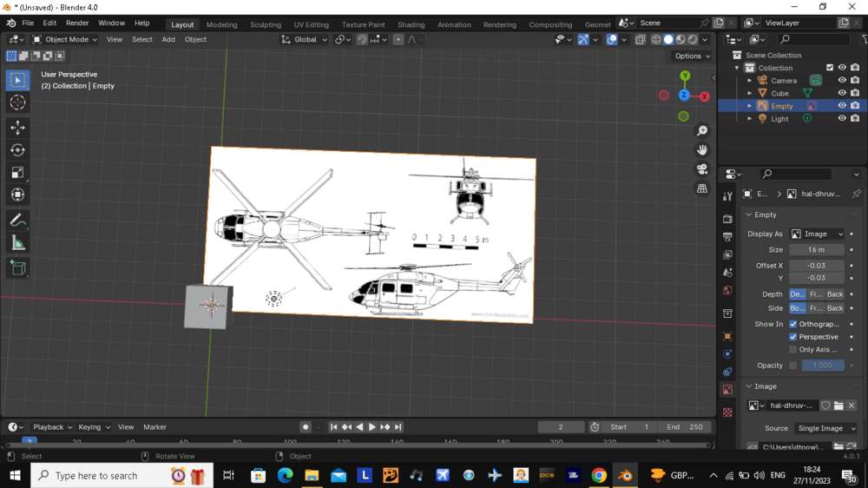Open the Object Mode dropdown
Viewport: 868px width, 488px height.
pos(66,39)
